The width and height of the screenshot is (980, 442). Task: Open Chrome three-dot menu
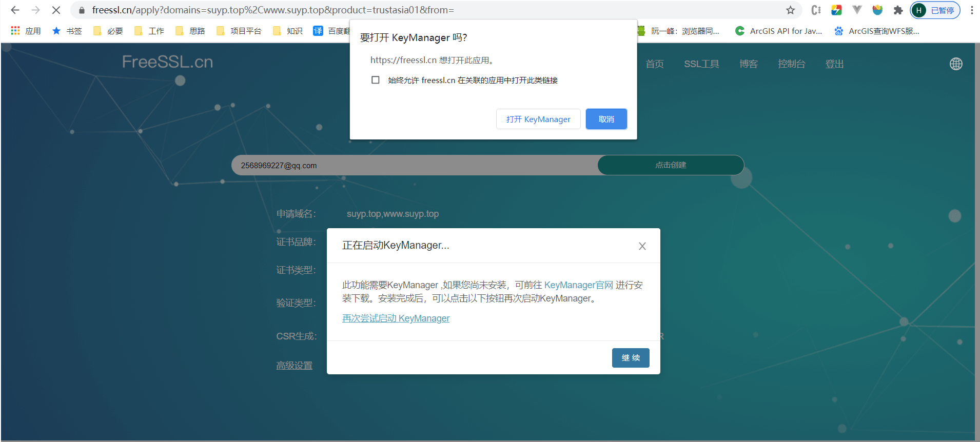(972, 10)
